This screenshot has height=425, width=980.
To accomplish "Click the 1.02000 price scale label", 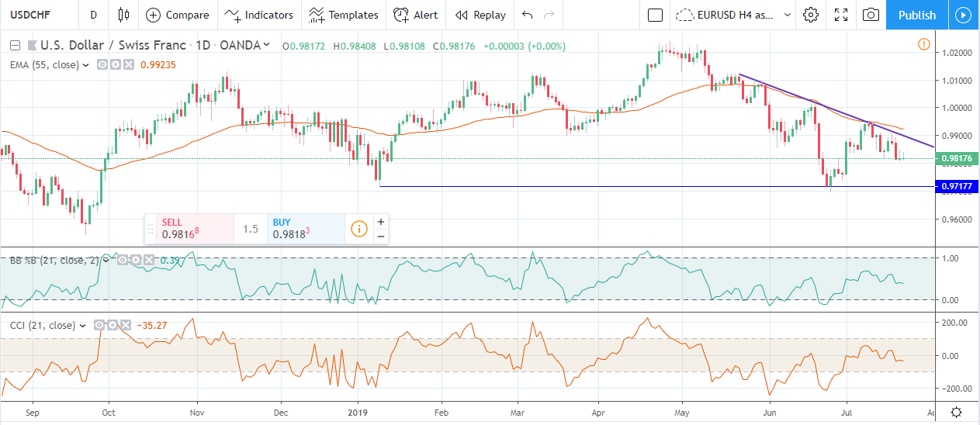I will pyautogui.click(x=955, y=52).
